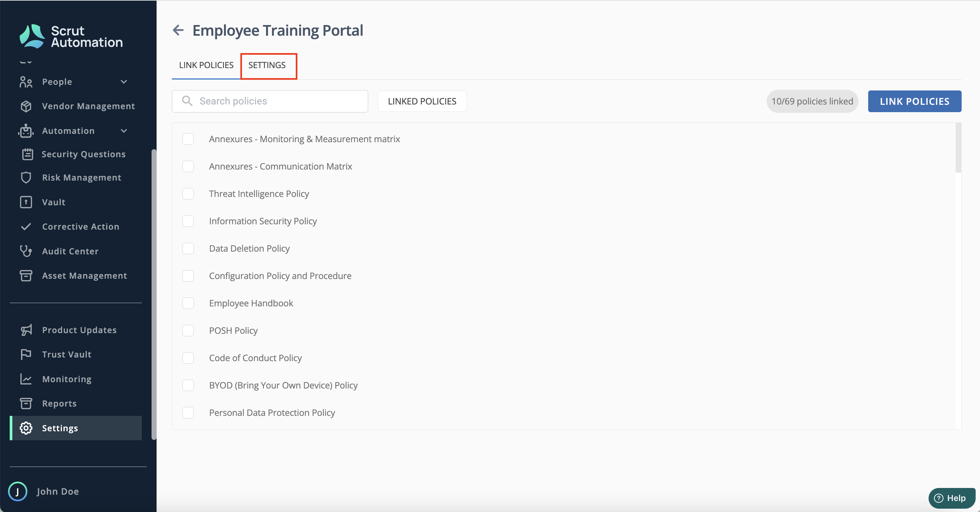This screenshot has height=512, width=980.
Task: Click the Automation robot icon
Action: click(26, 131)
